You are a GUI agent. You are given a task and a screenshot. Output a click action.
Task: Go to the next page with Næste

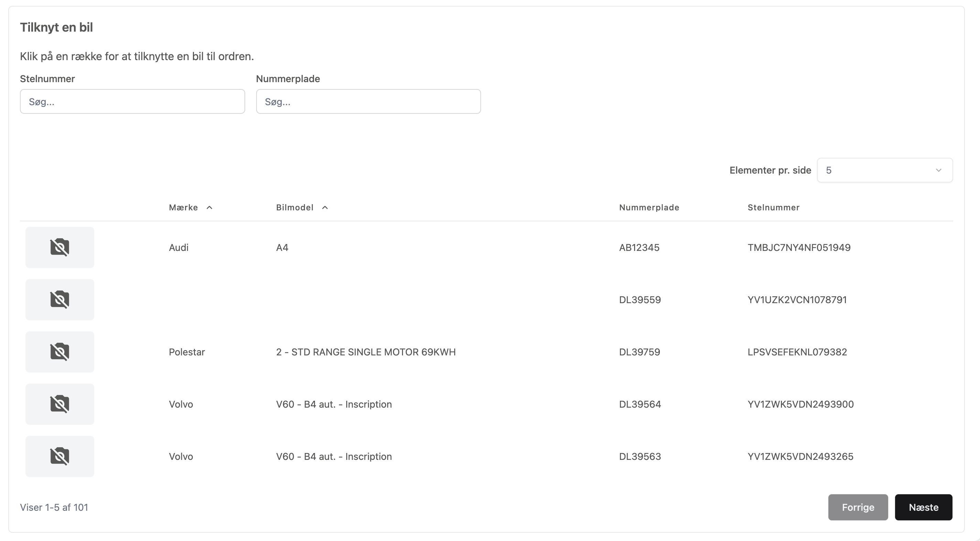tap(923, 507)
